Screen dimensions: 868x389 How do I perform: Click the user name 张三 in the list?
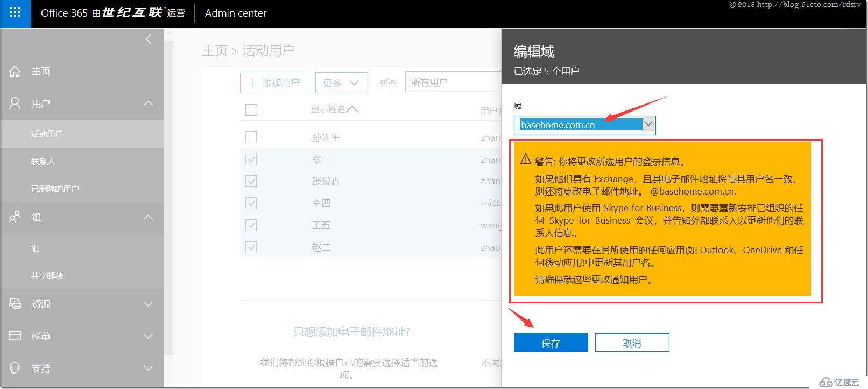point(321,159)
